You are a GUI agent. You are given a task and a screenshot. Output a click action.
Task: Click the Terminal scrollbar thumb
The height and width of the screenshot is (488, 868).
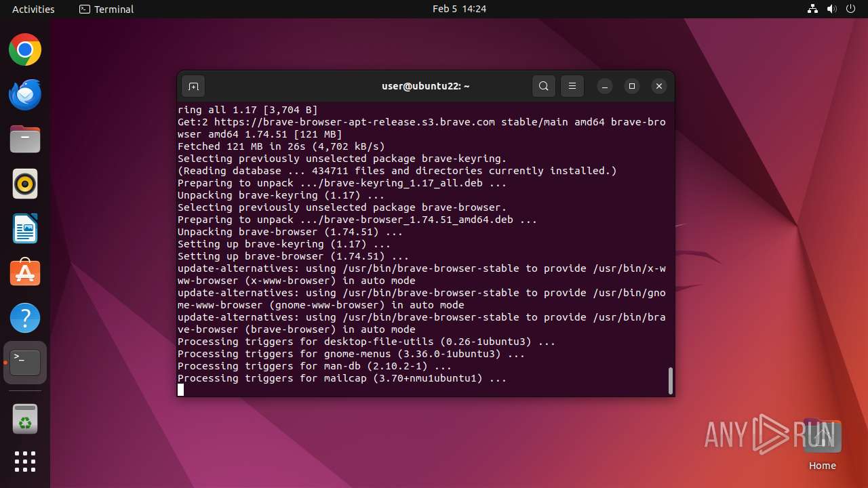tap(671, 381)
